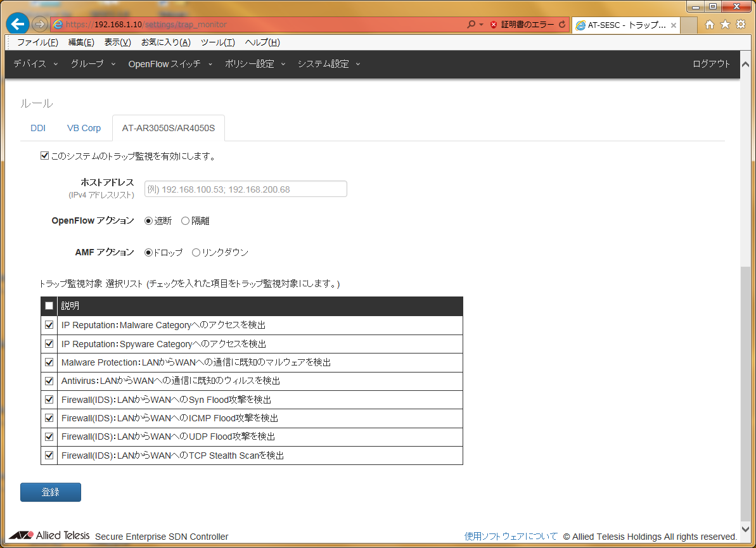Expand the デバイス navigation dropdown
The width and height of the screenshot is (756, 548).
coord(35,63)
